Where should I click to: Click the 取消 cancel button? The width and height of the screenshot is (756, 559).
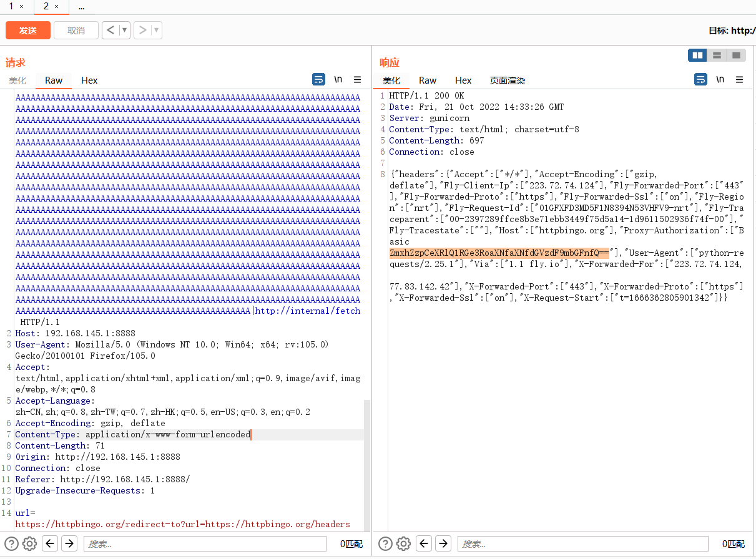(x=76, y=30)
